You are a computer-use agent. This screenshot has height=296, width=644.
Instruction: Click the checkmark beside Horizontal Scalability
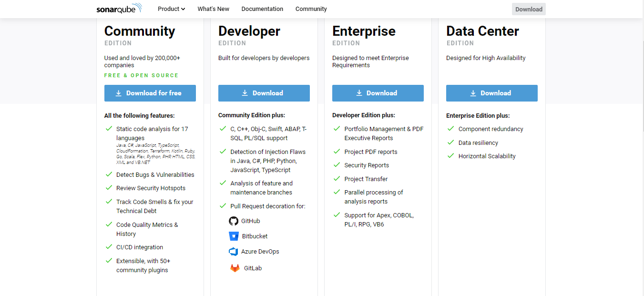tap(450, 156)
